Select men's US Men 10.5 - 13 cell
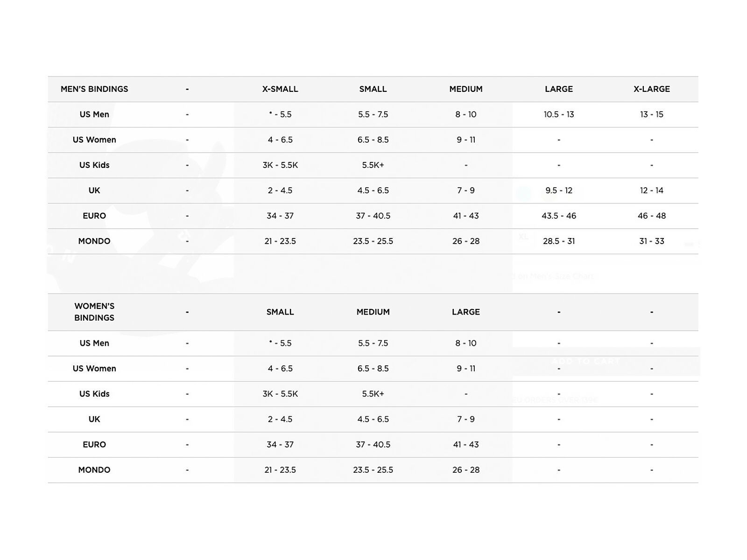The width and height of the screenshot is (747, 560). [x=558, y=114]
